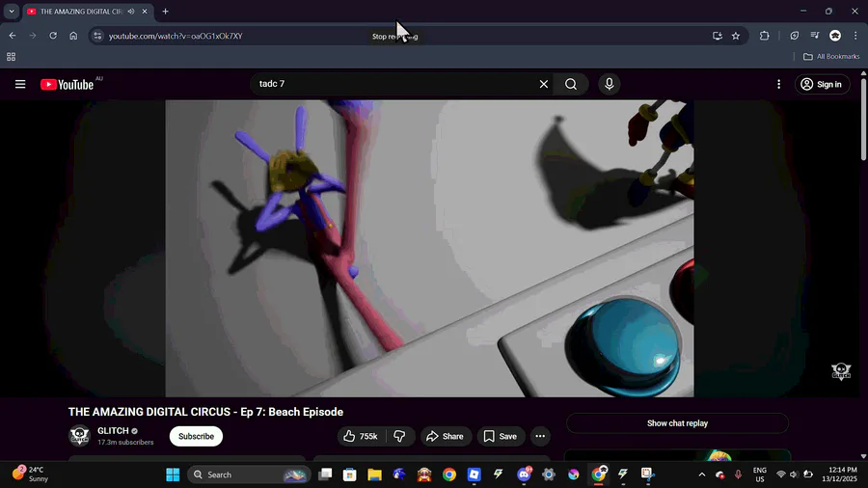Viewport: 868px width, 488px height.
Task: Open the clock and date panel
Action: (x=840, y=474)
